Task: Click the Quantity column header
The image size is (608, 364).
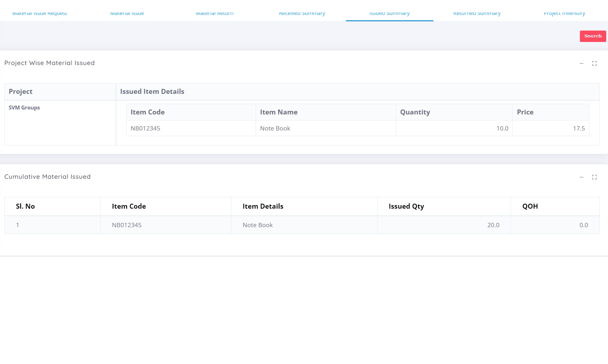Action: 415,112
